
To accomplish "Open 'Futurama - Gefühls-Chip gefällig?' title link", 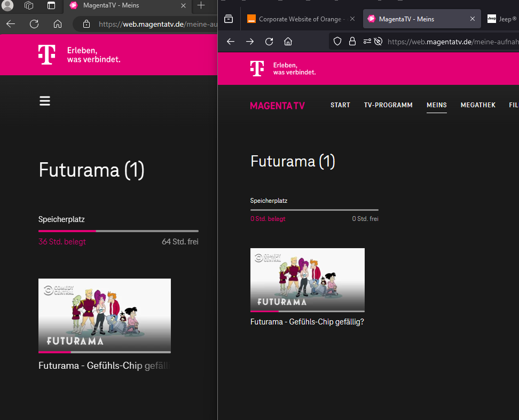I will 307,322.
